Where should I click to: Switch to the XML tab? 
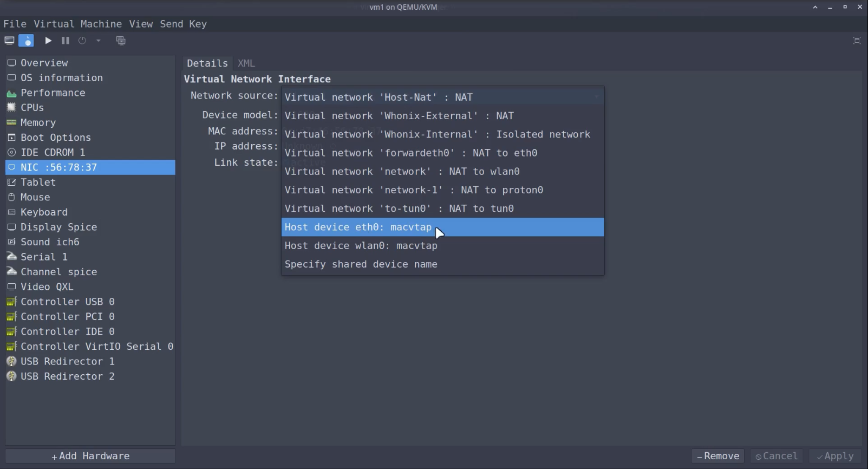(246, 63)
